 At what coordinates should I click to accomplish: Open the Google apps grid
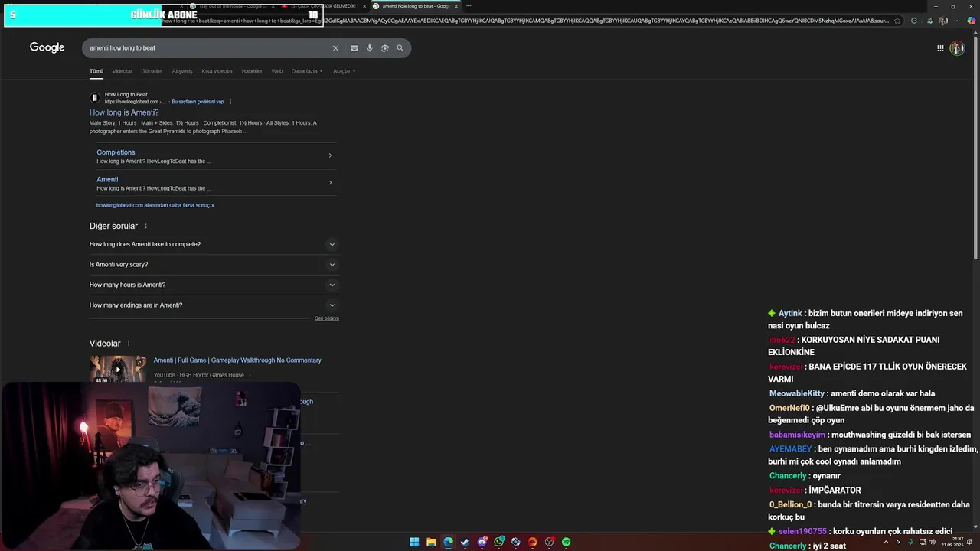point(940,48)
